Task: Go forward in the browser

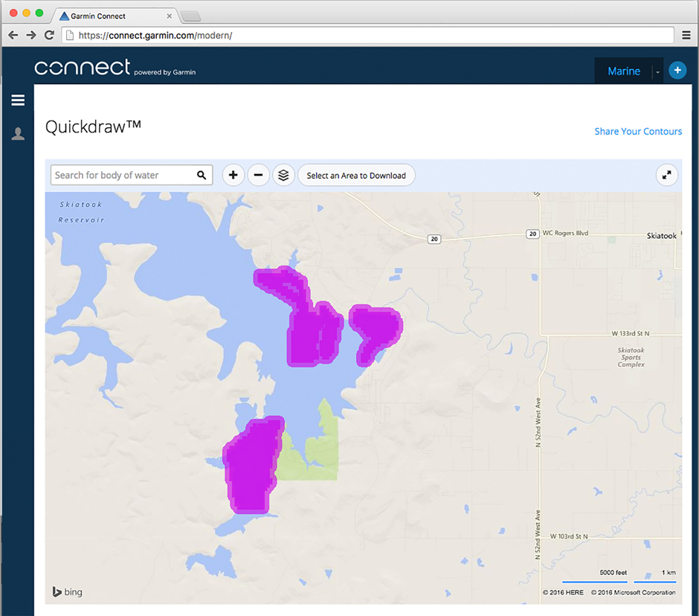Action: pos(30,35)
